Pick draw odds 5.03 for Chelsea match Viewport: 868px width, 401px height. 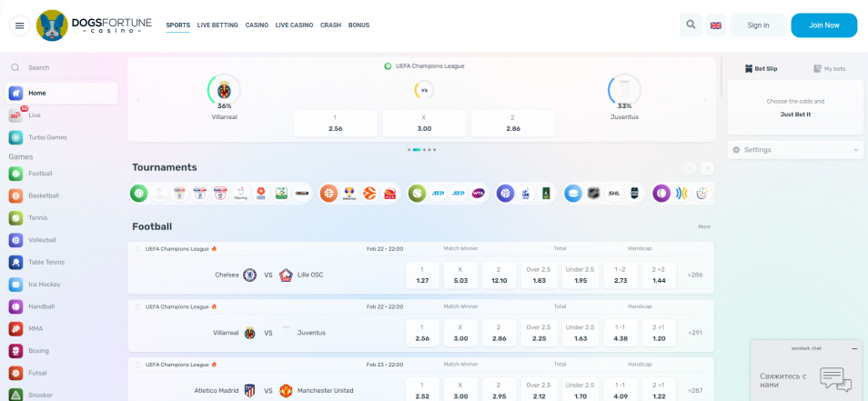(460, 275)
